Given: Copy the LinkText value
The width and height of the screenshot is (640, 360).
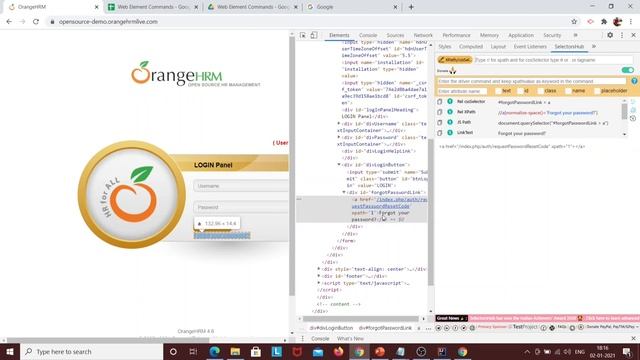Looking at the screenshot, I should [x=440, y=133].
